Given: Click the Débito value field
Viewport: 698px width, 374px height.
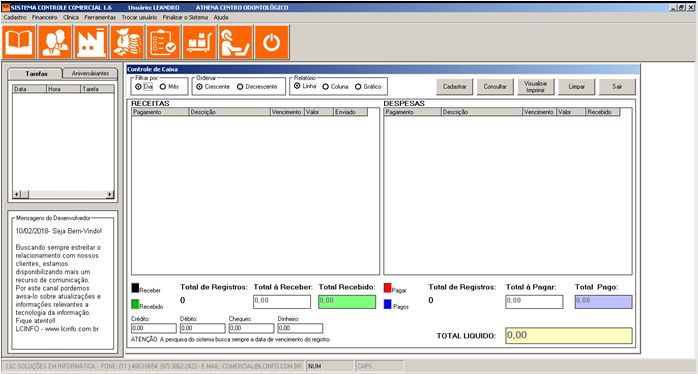Looking at the screenshot, I should pos(203,329).
